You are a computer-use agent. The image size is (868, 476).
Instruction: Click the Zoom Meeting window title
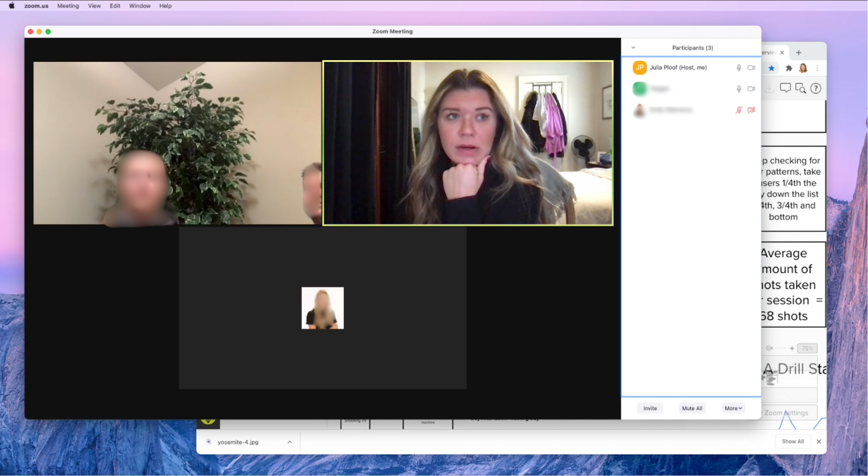(393, 31)
